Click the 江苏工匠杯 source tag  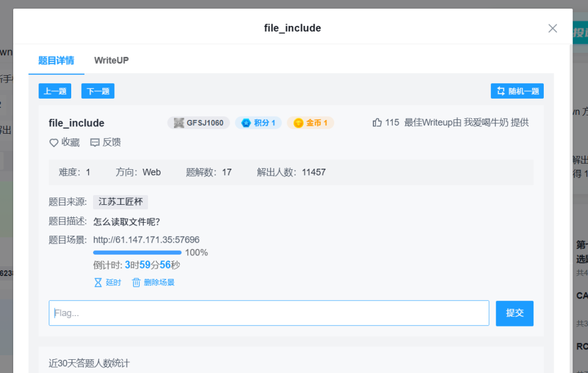pos(121,202)
